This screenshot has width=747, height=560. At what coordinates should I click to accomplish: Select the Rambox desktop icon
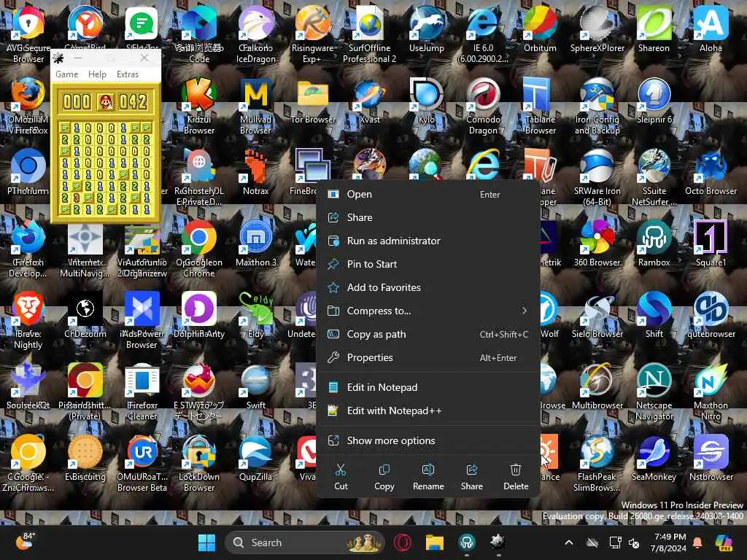pyautogui.click(x=654, y=237)
